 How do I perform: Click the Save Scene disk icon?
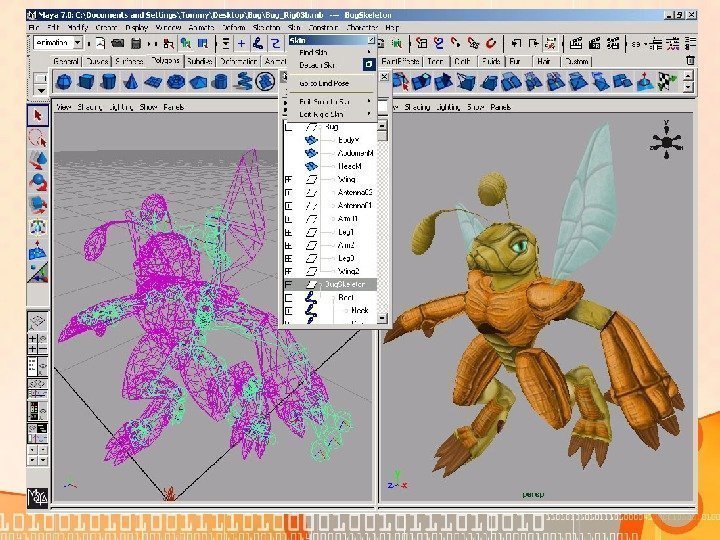click(135, 44)
